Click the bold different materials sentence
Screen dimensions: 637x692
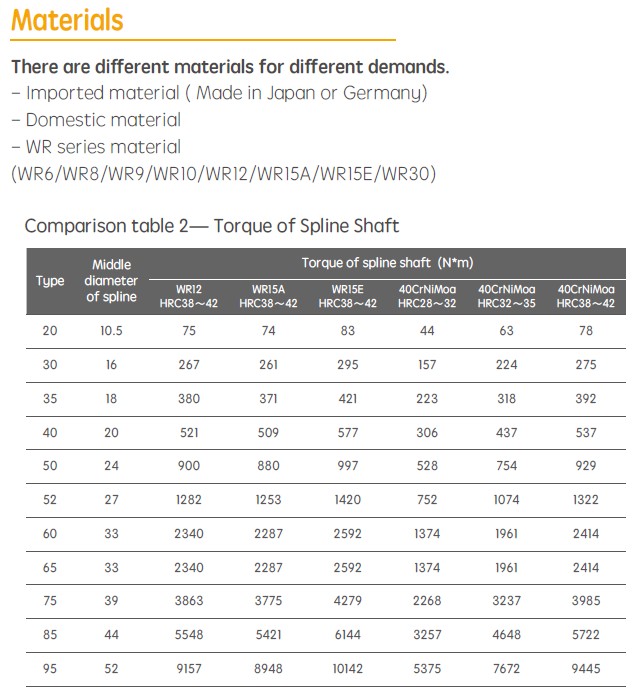230,67
